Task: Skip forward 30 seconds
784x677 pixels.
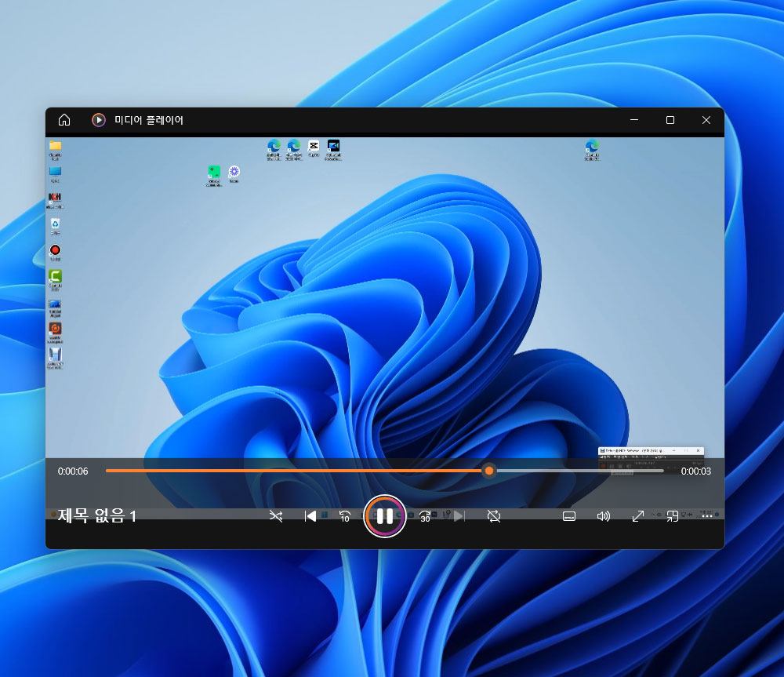Action: click(x=425, y=516)
